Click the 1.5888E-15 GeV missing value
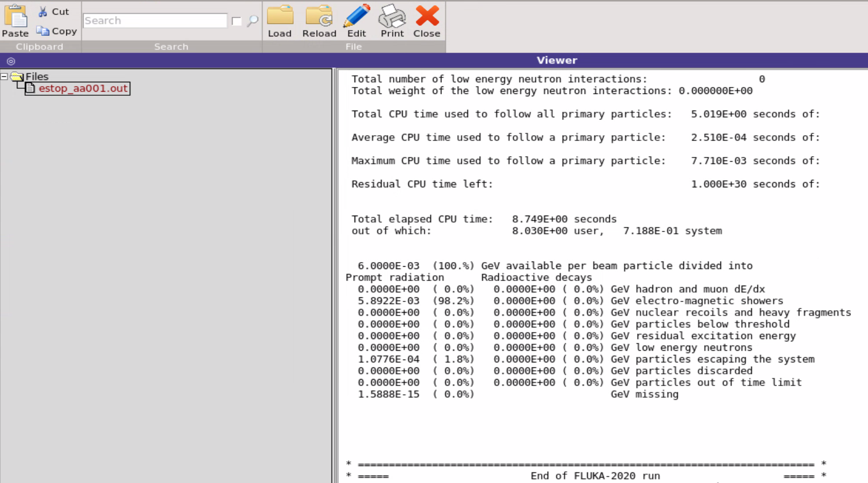868x483 pixels. tap(388, 394)
